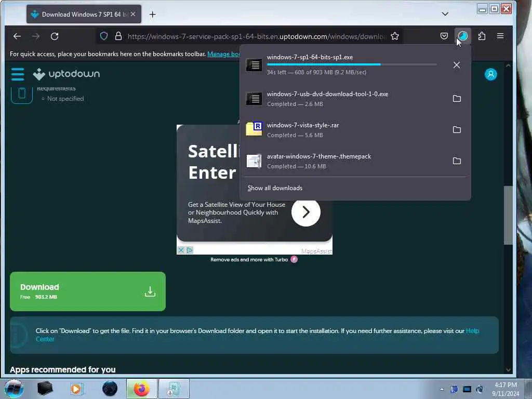Click the scrollbar up arrow

tap(508, 65)
